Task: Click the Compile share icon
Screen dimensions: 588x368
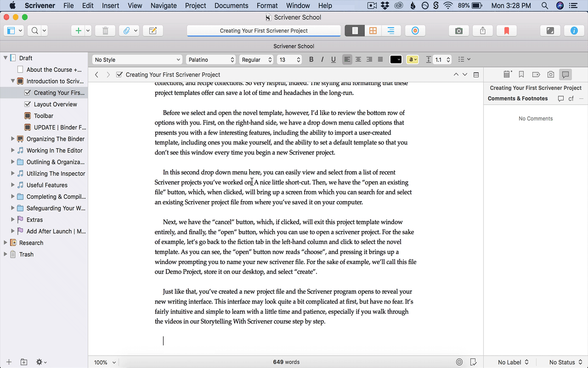Action: pyautogui.click(x=482, y=31)
